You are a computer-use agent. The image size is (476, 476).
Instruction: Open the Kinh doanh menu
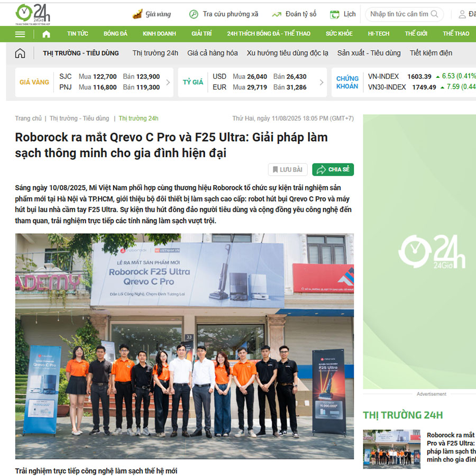[x=159, y=34]
